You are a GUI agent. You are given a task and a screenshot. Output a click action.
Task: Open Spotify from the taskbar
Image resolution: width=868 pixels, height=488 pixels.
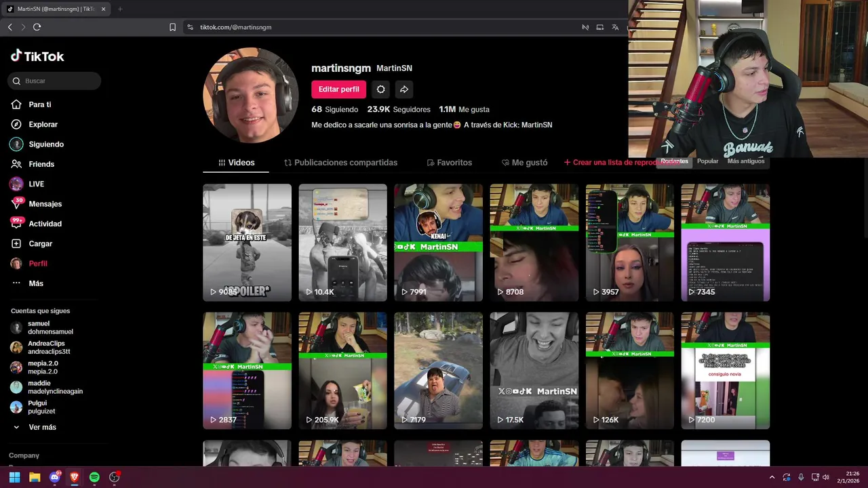pos(94,477)
